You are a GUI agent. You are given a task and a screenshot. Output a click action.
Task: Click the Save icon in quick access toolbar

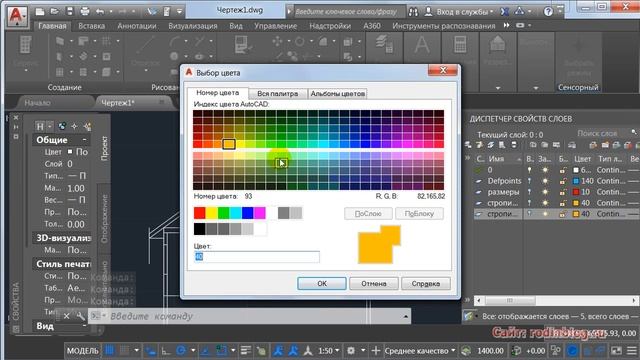[x=69, y=11]
